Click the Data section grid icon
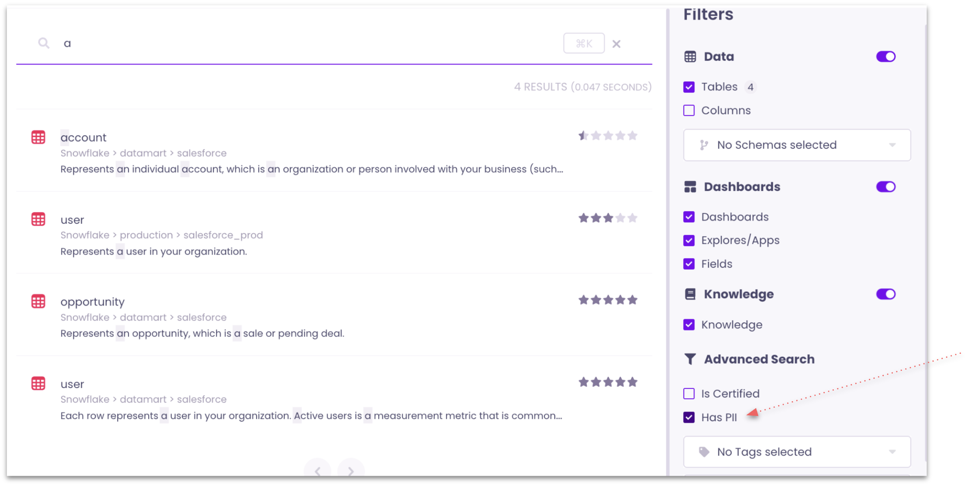 pos(690,57)
